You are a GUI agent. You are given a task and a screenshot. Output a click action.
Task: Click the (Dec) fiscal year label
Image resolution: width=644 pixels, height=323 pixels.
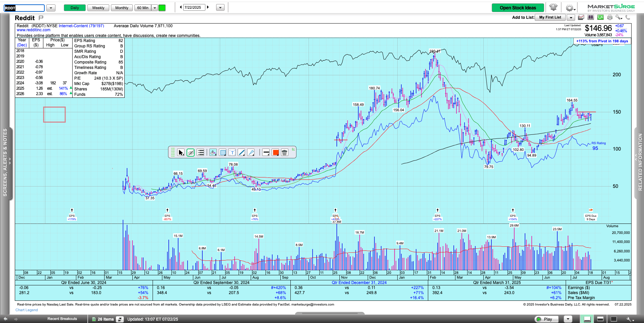tap(22, 45)
